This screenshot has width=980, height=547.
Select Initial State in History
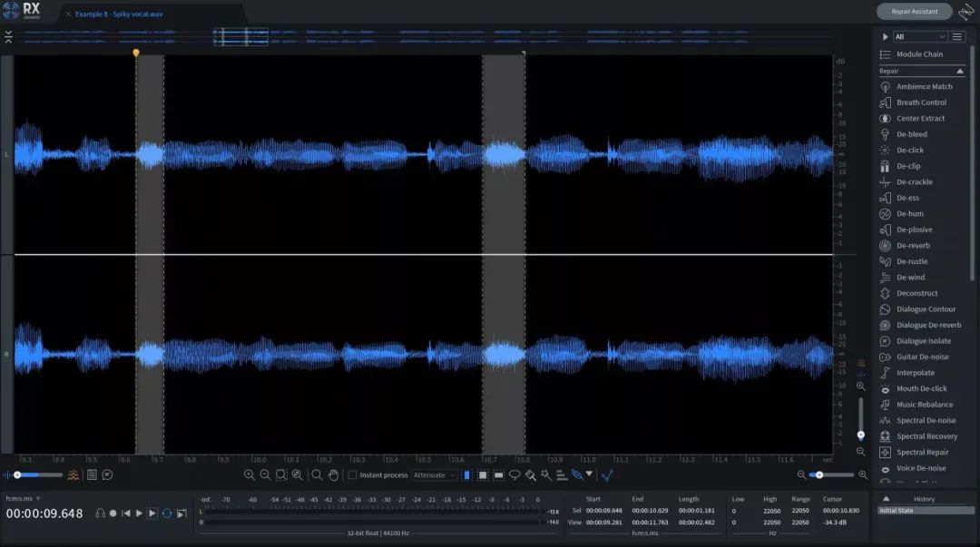926,511
